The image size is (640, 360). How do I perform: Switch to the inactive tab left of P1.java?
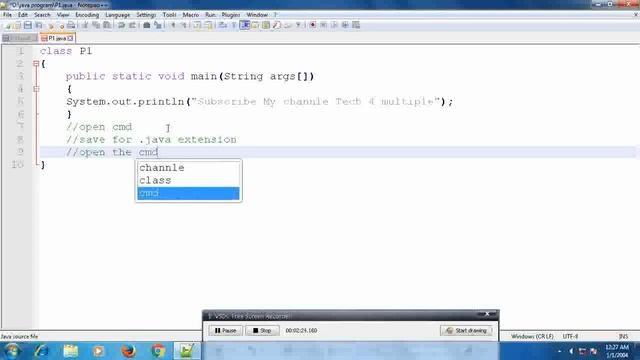(20, 38)
